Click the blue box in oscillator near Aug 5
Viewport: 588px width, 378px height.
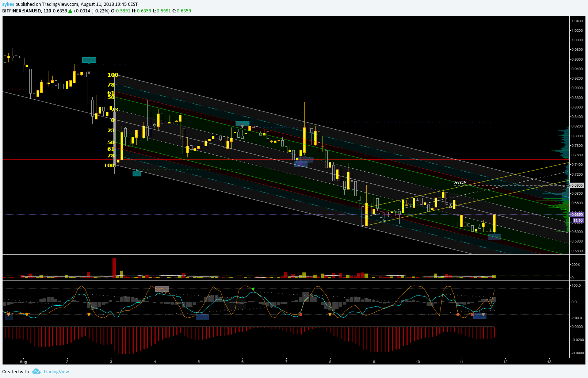tap(202, 317)
